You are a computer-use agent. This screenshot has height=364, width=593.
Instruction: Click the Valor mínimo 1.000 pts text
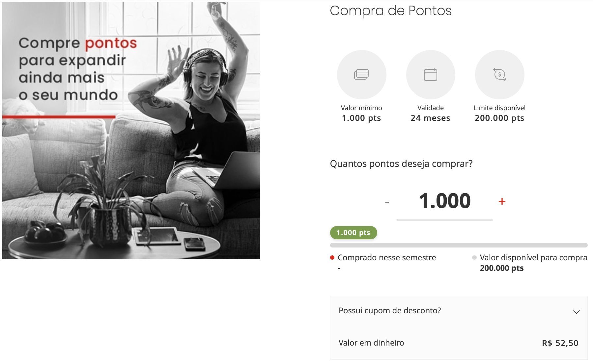point(361,118)
